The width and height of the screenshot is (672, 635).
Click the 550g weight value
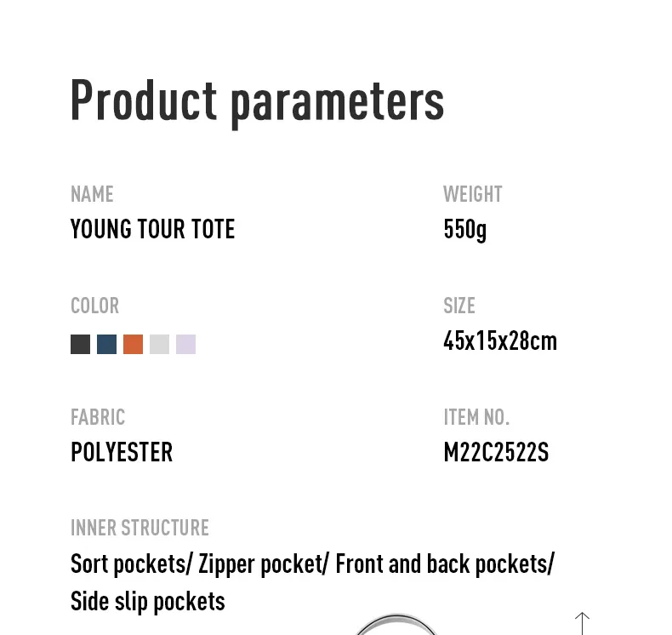465,230
